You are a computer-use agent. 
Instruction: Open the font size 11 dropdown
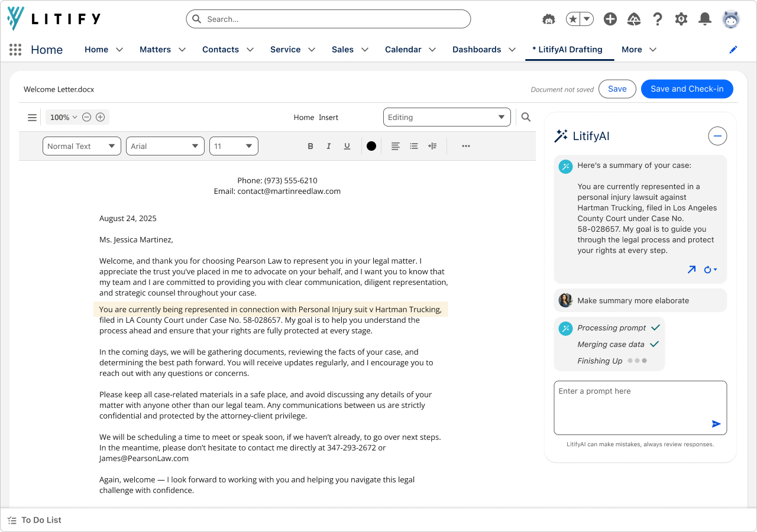234,146
